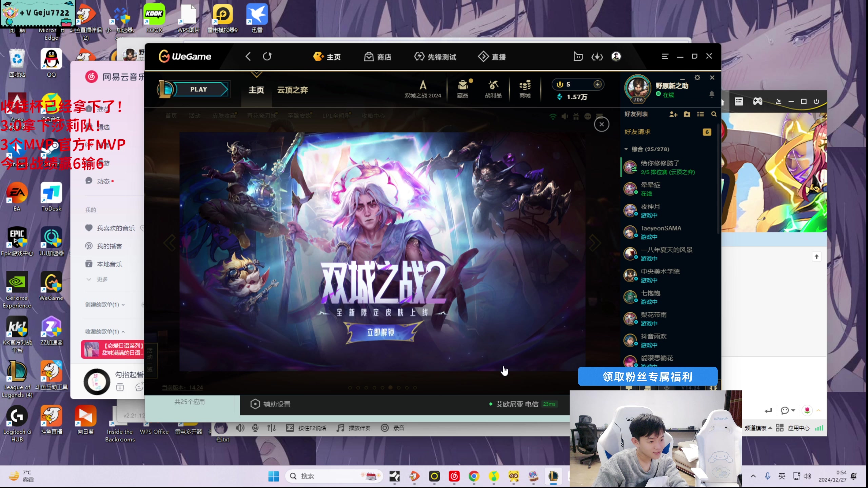
Task: Open 频道模板 dropdown
Action: [758, 428]
